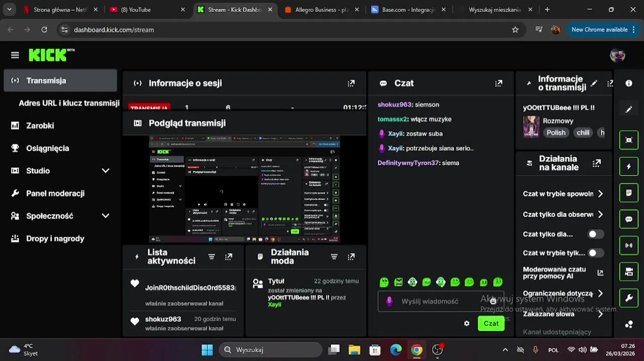This screenshot has width=644, height=361.
Task: Click the pencil icon in the right toolbar
Action: pos(629,109)
